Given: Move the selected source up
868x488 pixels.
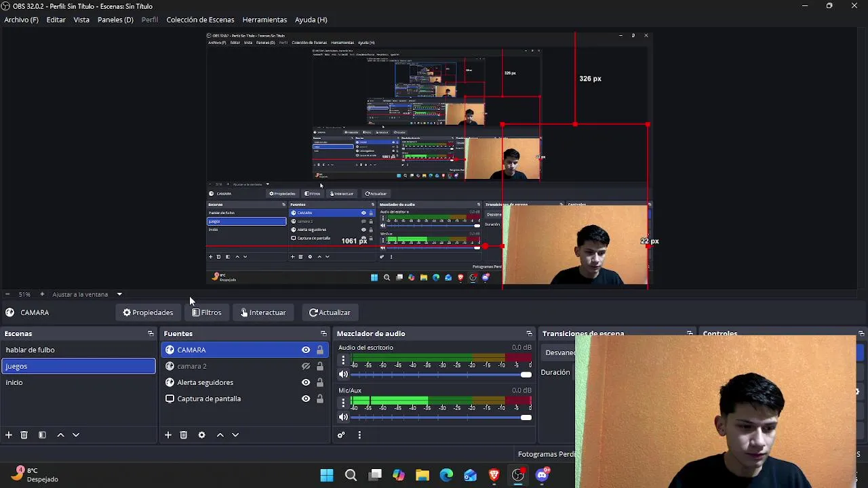Looking at the screenshot, I should (x=220, y=435).
